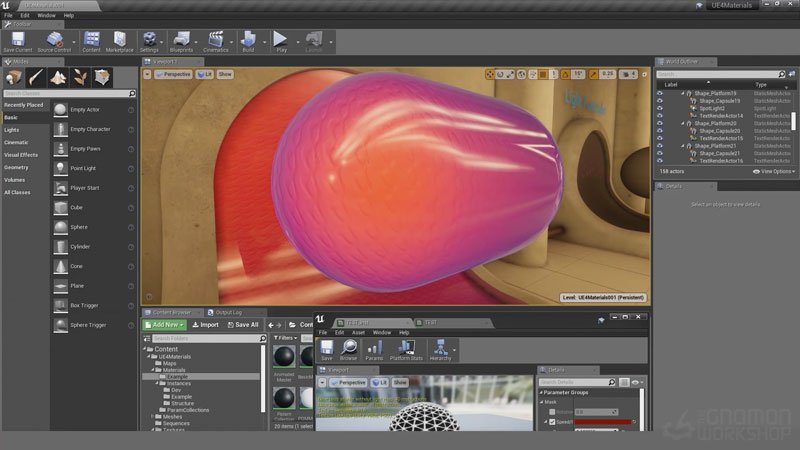Open the Blueprints toolbar icon

point(181,40)
